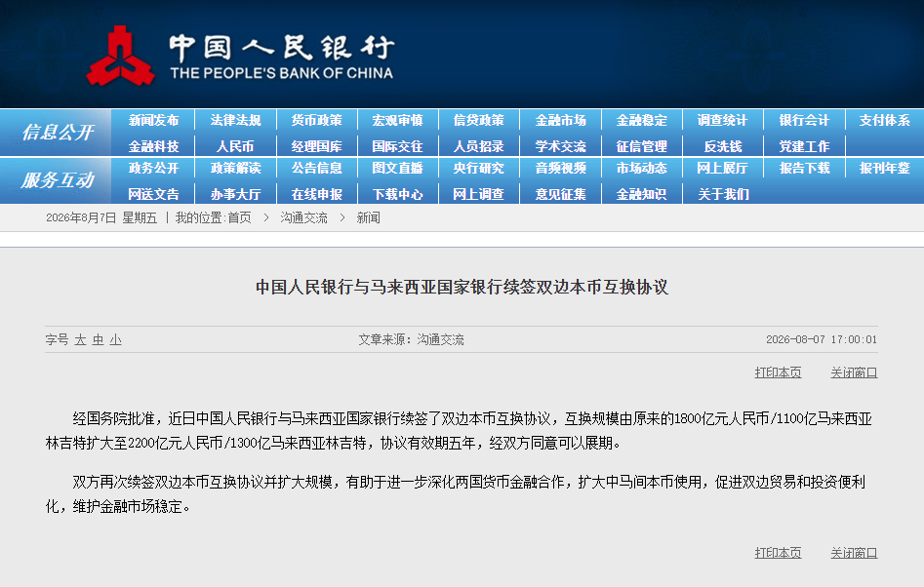This screenshot has height=587, width=924.
Task: Click the People's Bank of China red logo
Action: click(x=120, y=56)
